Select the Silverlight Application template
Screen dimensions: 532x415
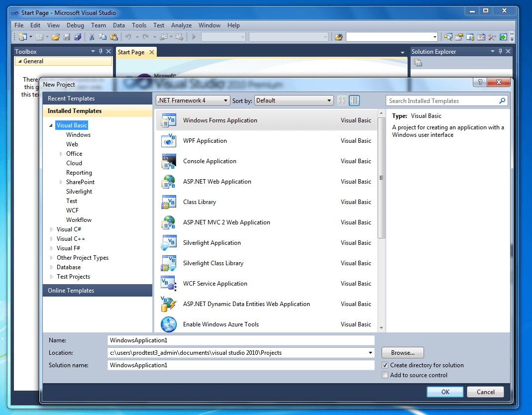(266, 243)
